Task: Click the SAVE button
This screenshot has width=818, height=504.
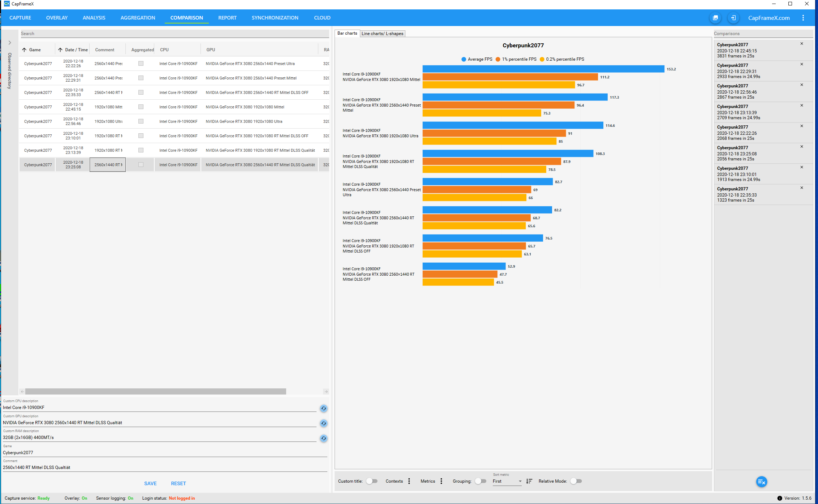Action: pos(150,483)
